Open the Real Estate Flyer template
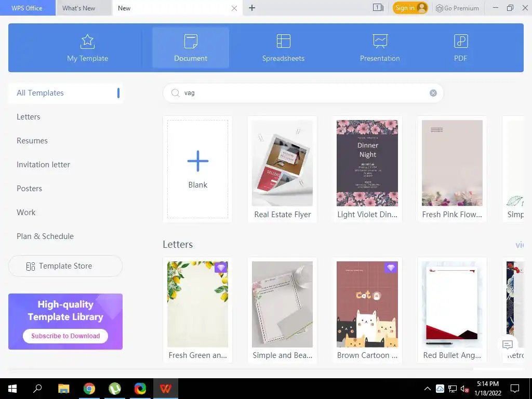Image resolution: width=532 pixels, height=399 pixels. tap(282, 169)
